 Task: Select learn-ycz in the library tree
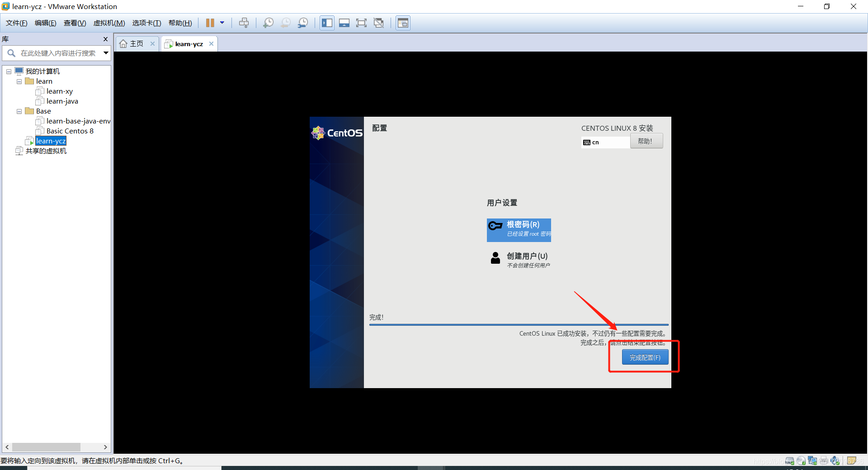pyautogui.click(x=51, y=141)
